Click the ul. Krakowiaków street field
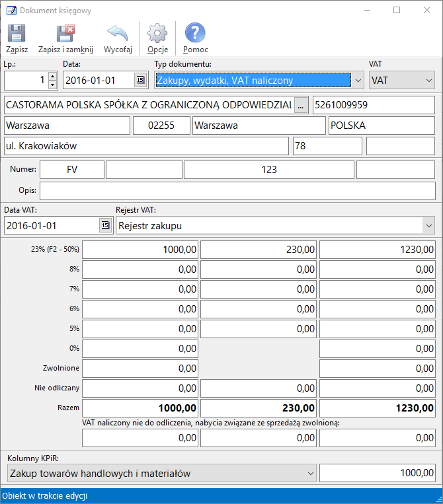The image size is (443, 504). (145, 146)
